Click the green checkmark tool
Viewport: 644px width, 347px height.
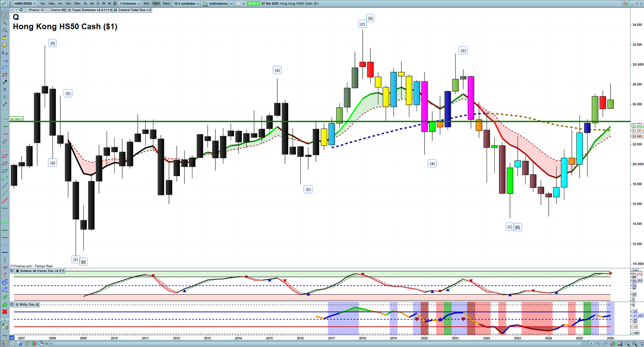click(x=4, y=297)
